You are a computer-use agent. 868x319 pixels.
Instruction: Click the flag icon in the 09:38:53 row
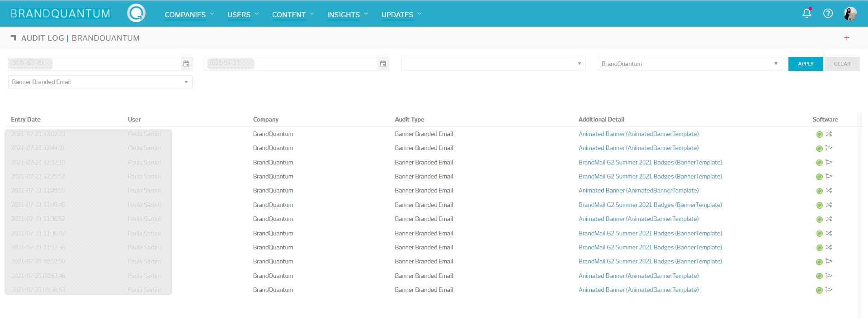pyautogui.click(x=829, y=290)
